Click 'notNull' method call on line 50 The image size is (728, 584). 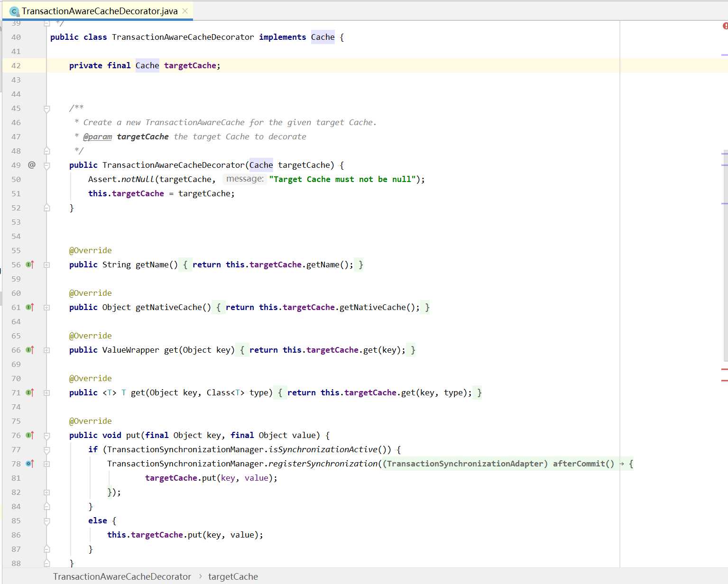coord(138,179)
